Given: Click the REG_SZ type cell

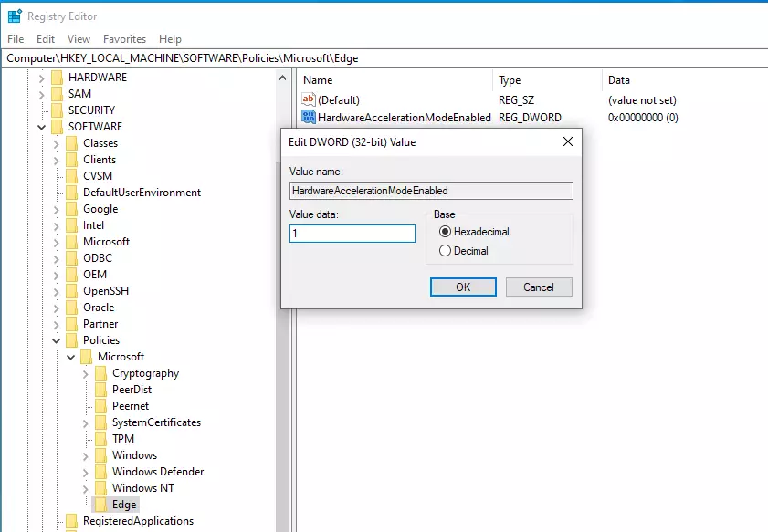Looking at the screenshot, I should click(516, 100).
